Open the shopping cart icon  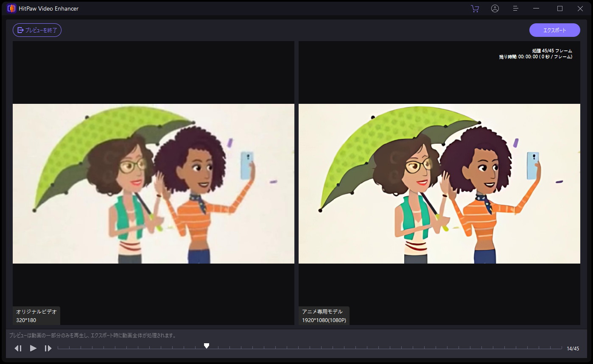[475, 8]
